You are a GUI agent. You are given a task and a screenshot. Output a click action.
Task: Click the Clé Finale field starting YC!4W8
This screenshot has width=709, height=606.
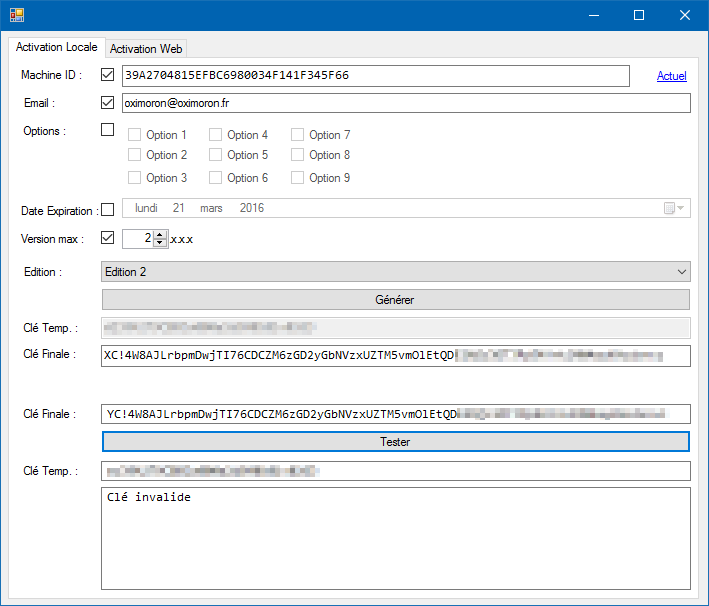click(x=396, y=414)
